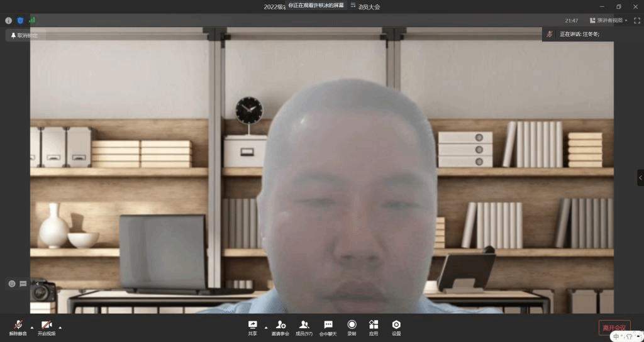Viewport: 644px width, 342px height.
Task: Open the emoji reaction smiley icon
Action: [12, 284]
